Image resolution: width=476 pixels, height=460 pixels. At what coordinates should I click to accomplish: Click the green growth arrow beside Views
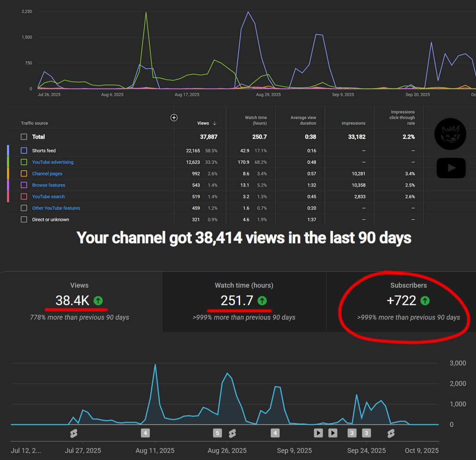98,301
